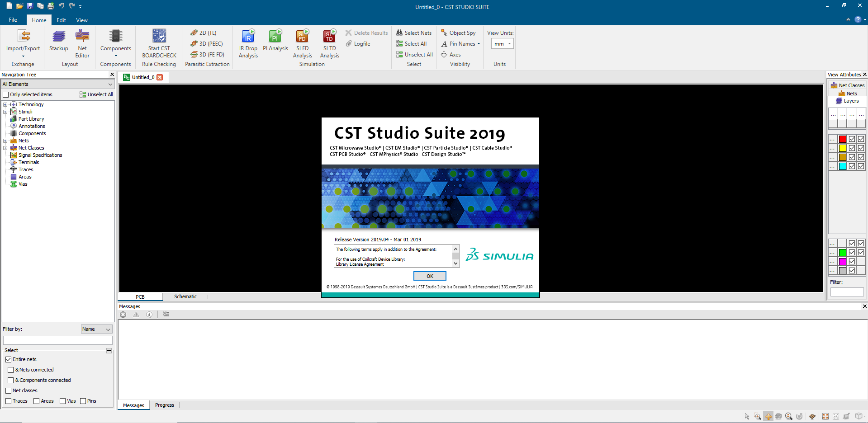
Task: Run 3D (FE FD) parasitic extraction
Action: pyautogui.click(x=207, y=55)
